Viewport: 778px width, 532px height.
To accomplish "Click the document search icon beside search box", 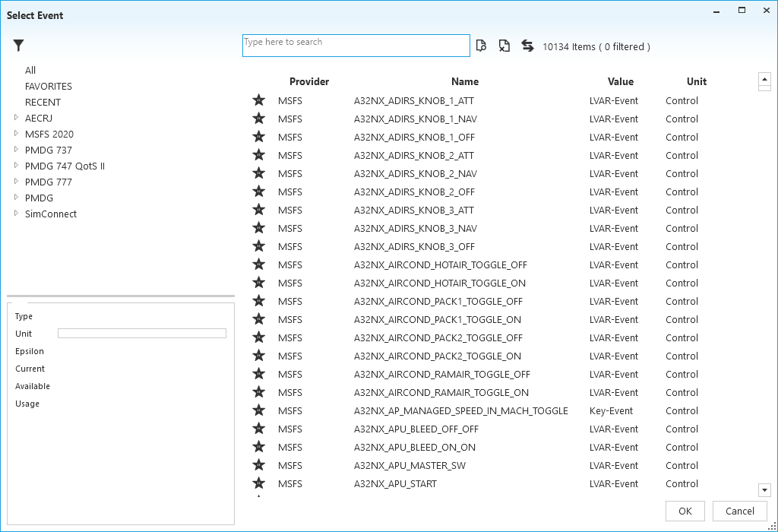I will coord(481,46).
